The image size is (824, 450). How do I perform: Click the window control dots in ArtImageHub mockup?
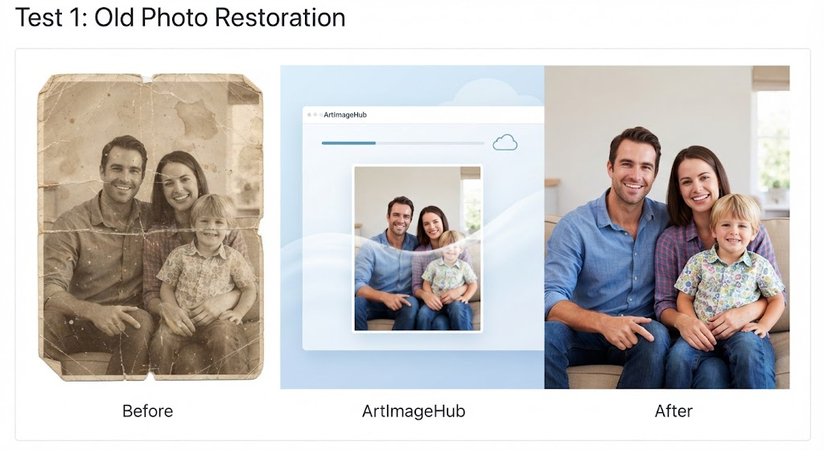point(314,115)
